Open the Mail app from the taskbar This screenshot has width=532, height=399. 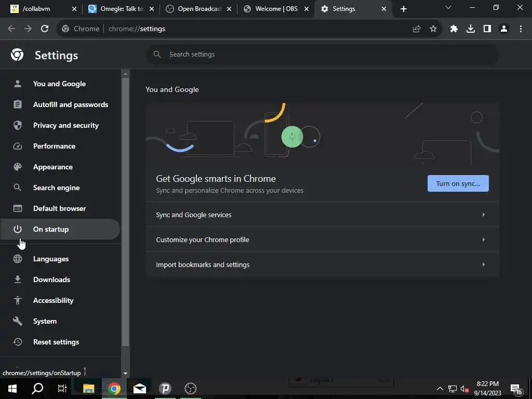(139, 389)
